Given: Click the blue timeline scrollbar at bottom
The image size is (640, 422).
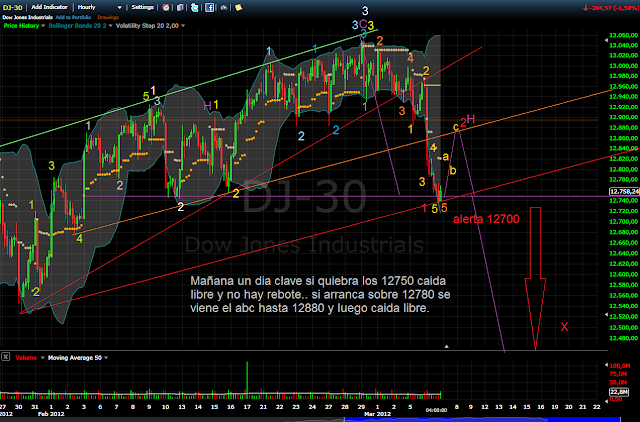Looking at the screenshot, I should coord(482,420).
